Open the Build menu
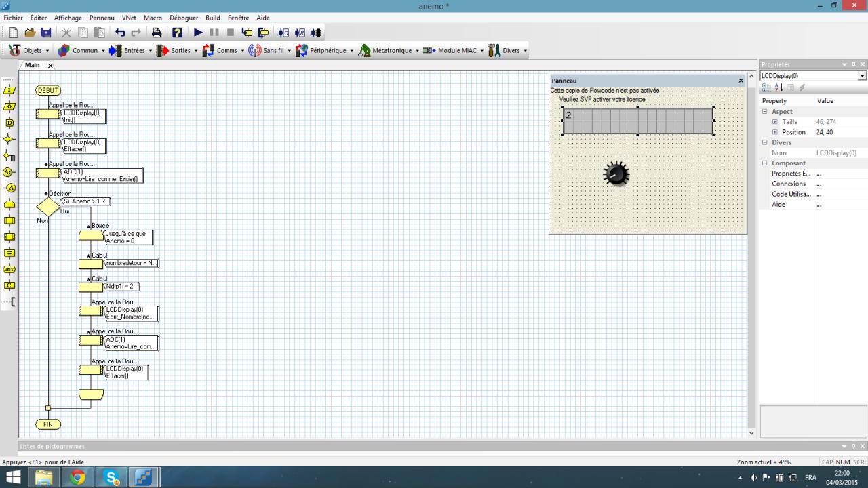The height and width of the screenshot is (488, 868). pos(213,18)
